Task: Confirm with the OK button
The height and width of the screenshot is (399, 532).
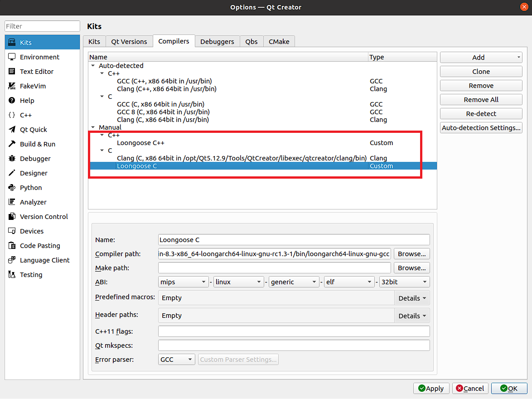Action: [509, 388]
